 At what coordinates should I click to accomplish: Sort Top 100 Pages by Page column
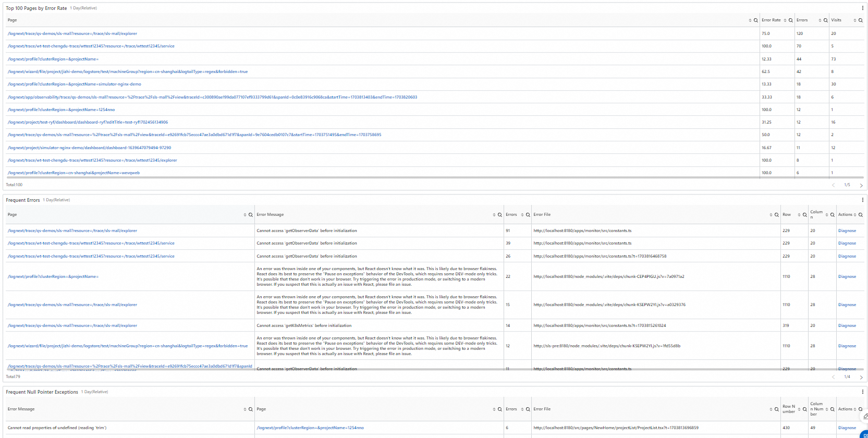click(x=750, y=20)
